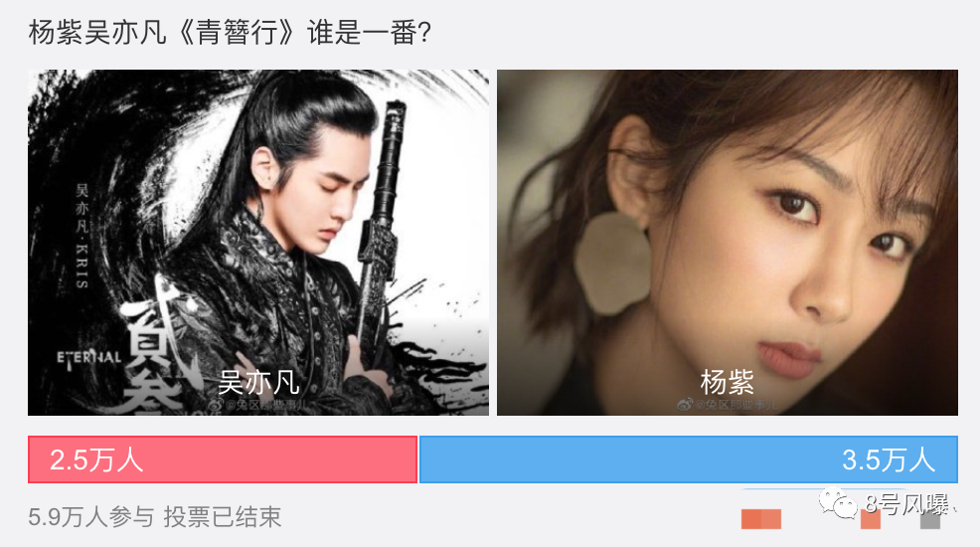Select the blue 3.5万人 vote bar
Screen dimensions: 980x547
(x=688, y=459)
